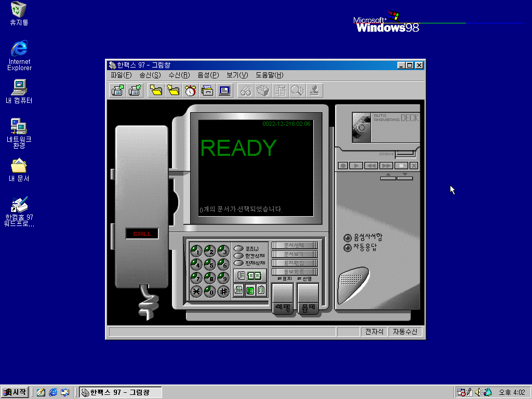Screen dimensions: 532x399
Task: Click the 한칸삭제 delete-one oval button
Action: [239, 256]
